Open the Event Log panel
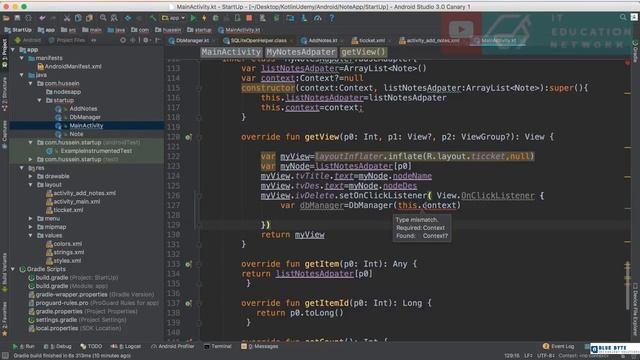640x360 pixels. click(558, 347)
